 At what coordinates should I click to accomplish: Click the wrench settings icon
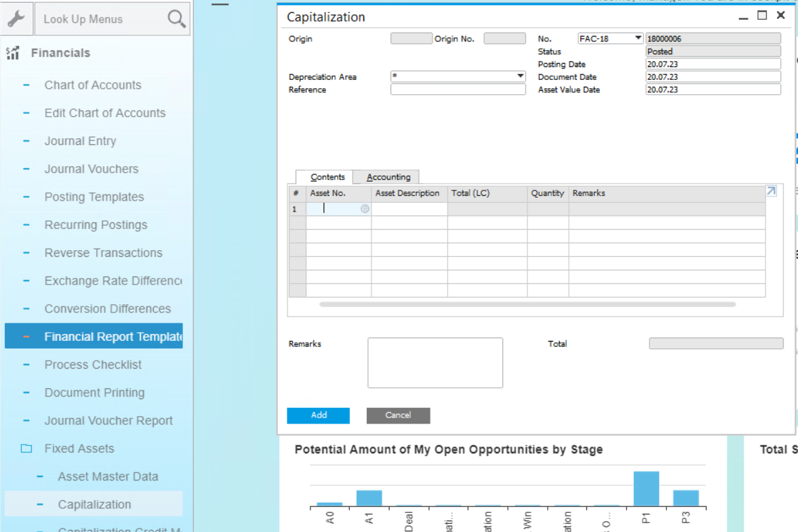[x=16, y=19]
